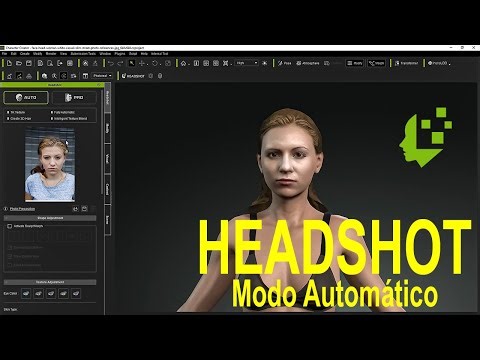
Task: Switch to the Visual side tab
Action: (108, 159)
